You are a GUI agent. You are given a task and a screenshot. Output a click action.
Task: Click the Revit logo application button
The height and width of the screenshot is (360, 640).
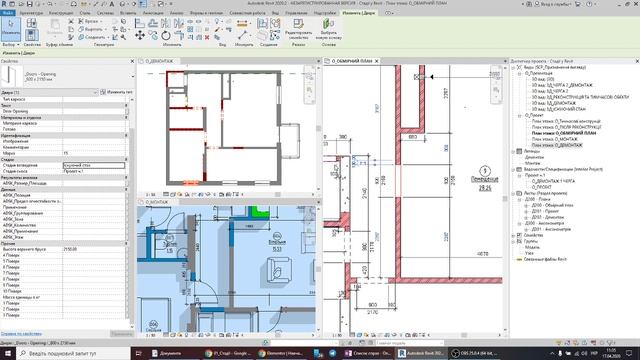coord(4,4)
